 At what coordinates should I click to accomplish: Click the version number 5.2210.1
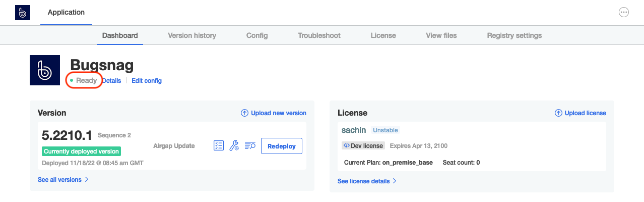click(x=67, y=135)
